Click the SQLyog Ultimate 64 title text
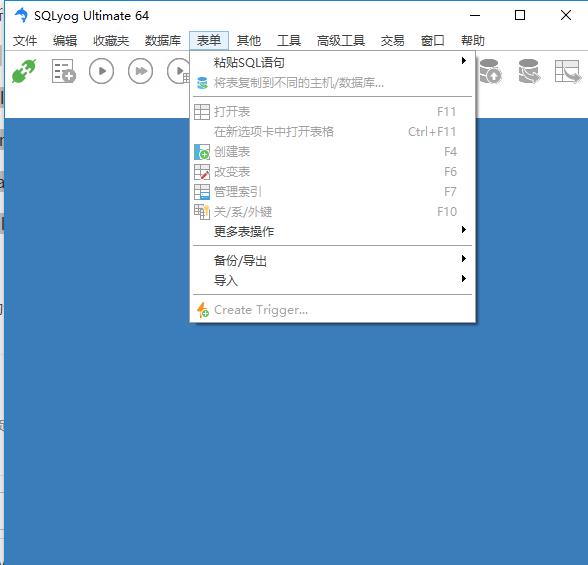 coord(92,16)
